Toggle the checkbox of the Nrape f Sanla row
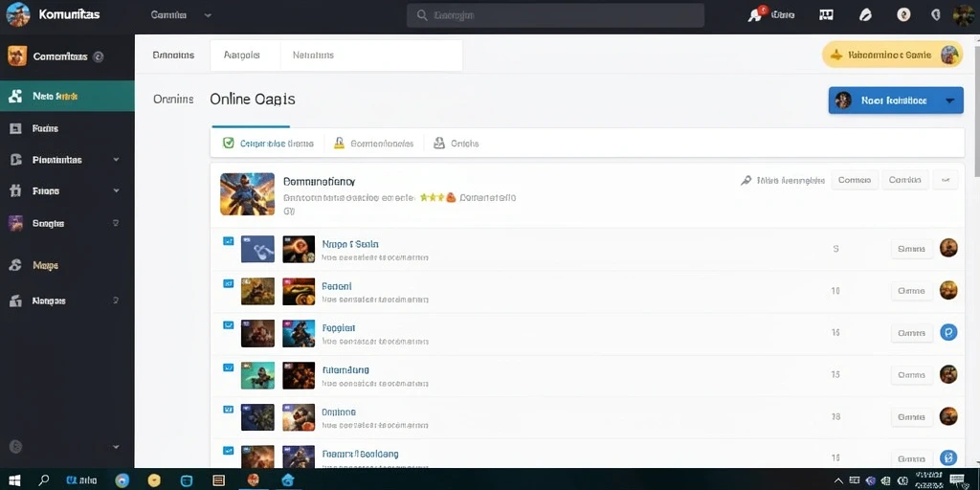 click(228, 240)
